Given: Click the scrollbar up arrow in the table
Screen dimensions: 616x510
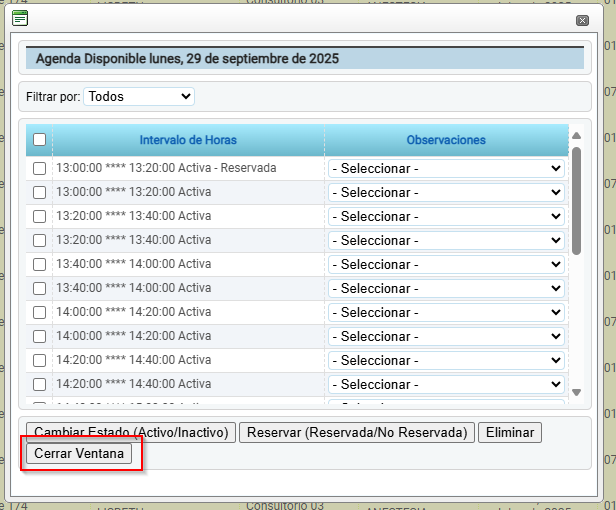Looking at the screenshot, I should (x=577, y=136).
